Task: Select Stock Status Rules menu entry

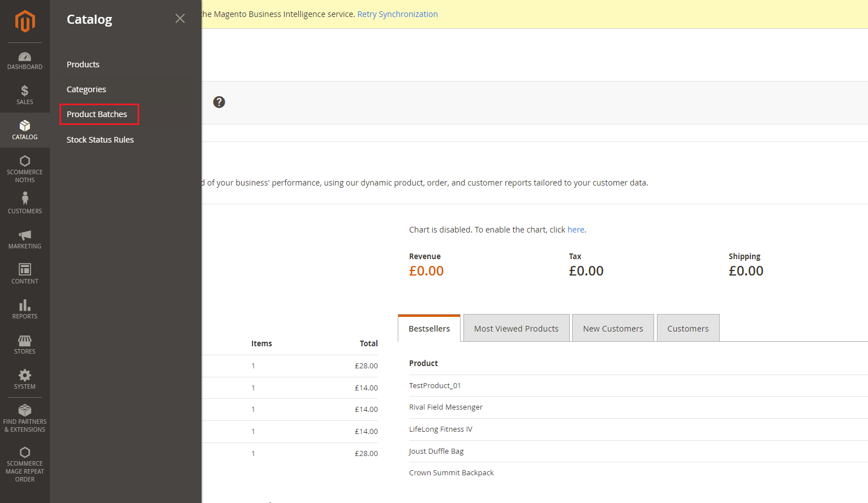Action: (x=100, y=139)
